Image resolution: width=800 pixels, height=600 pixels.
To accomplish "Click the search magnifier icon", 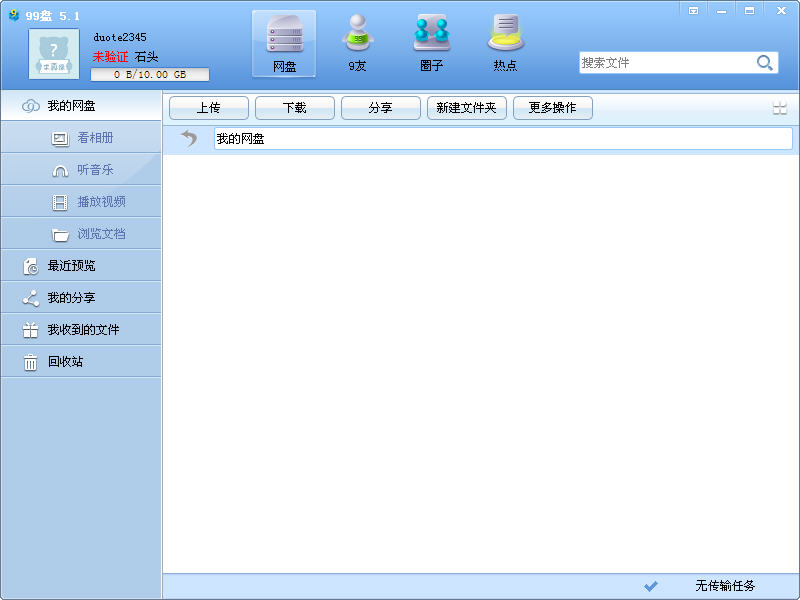I will tap(764, 63).
